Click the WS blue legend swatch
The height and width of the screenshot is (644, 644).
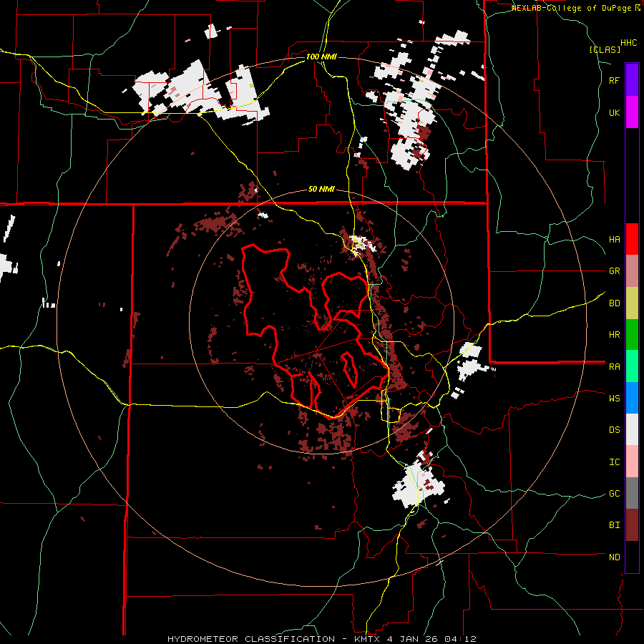(632, 398)
